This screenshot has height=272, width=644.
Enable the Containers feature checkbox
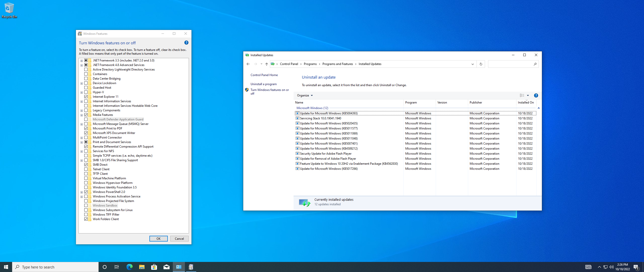pyautogui.click(x=86, y=74)
